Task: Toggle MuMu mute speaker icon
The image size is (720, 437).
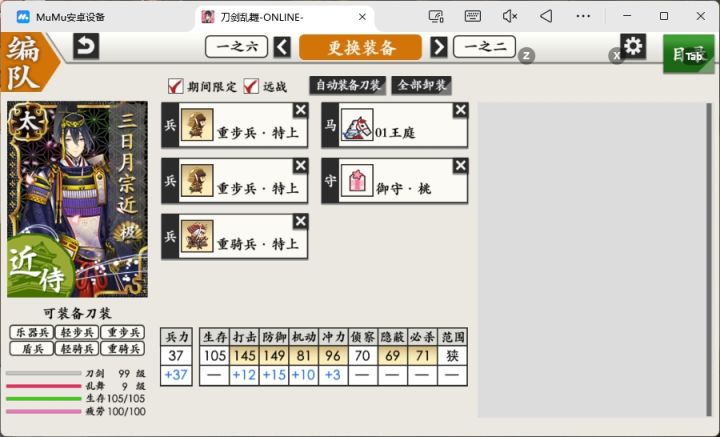Action: [510, 17]
